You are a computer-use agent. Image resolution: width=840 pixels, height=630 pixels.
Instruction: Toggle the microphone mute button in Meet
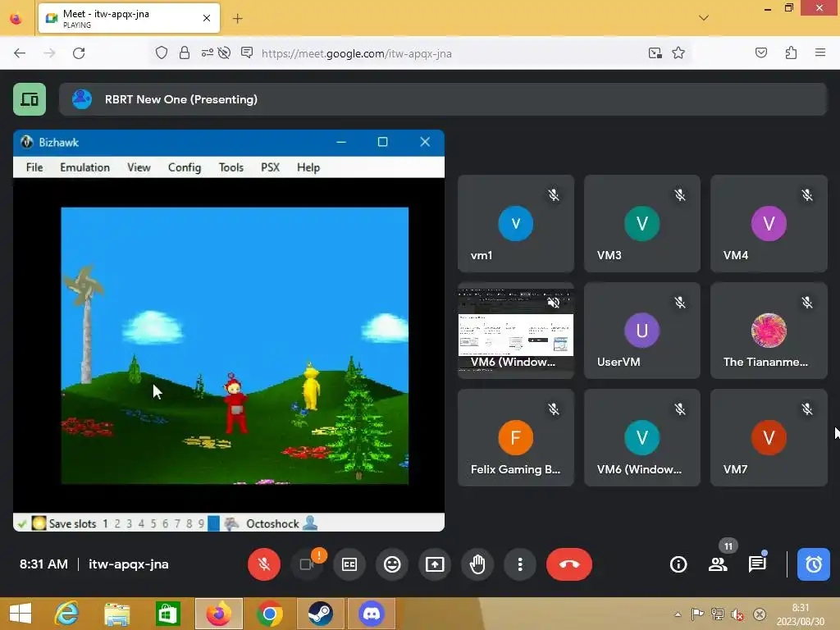point(263,564)
